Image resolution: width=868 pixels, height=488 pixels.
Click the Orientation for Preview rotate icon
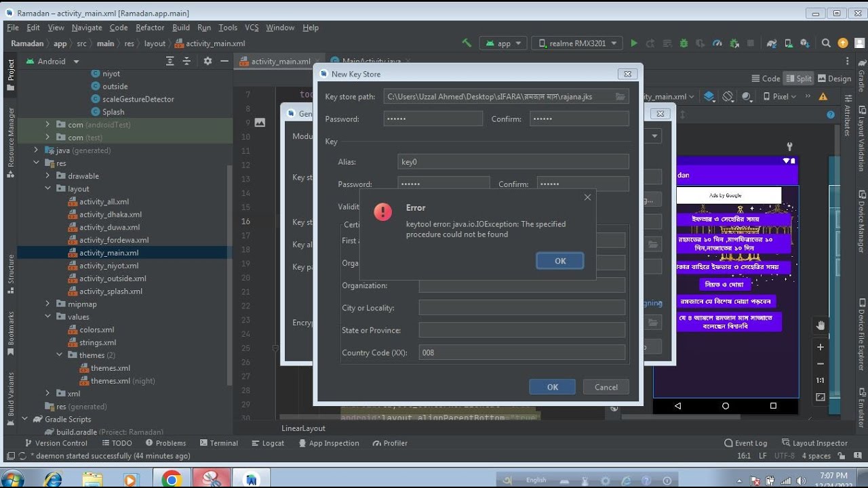pos(728,96)
